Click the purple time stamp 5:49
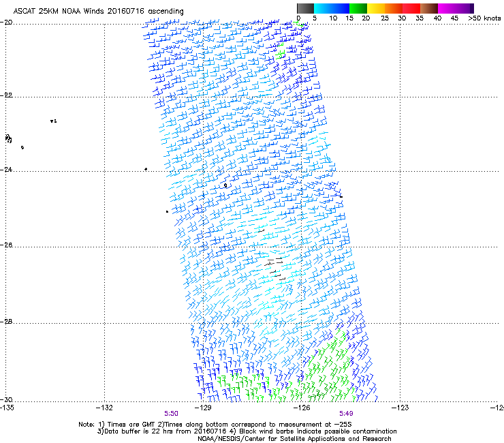The image size is (504, 443). point(346,414)
